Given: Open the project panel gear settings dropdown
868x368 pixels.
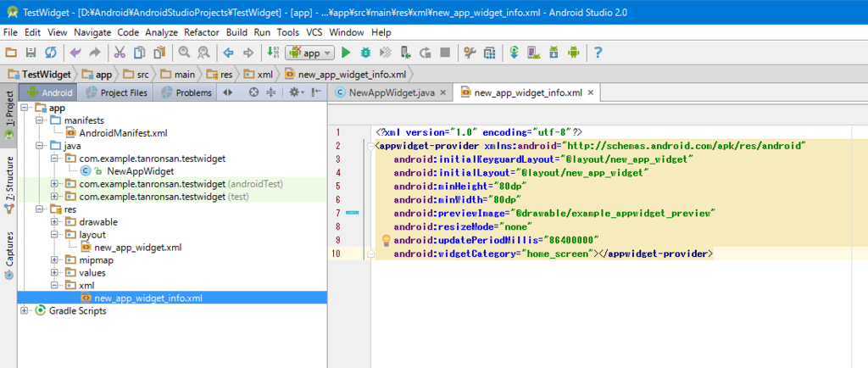Looking at the screenshot, I should tap(297, 93).
